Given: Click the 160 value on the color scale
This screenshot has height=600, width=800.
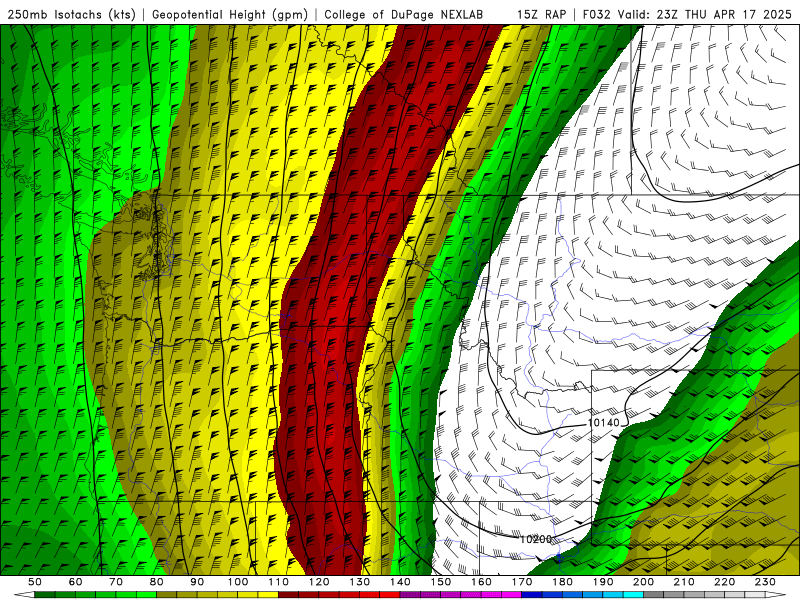Looking at the screenshot, I should click(481, 582).
